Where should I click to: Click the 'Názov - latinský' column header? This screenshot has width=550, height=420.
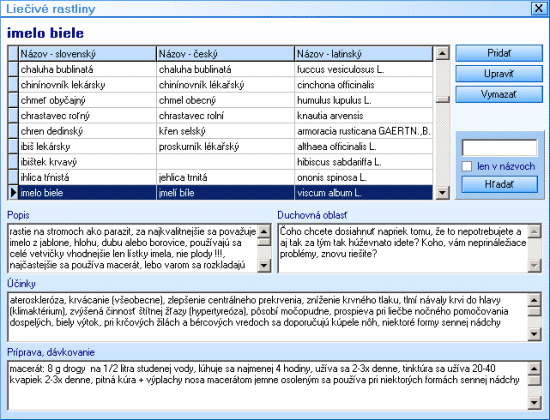[364, 54]
